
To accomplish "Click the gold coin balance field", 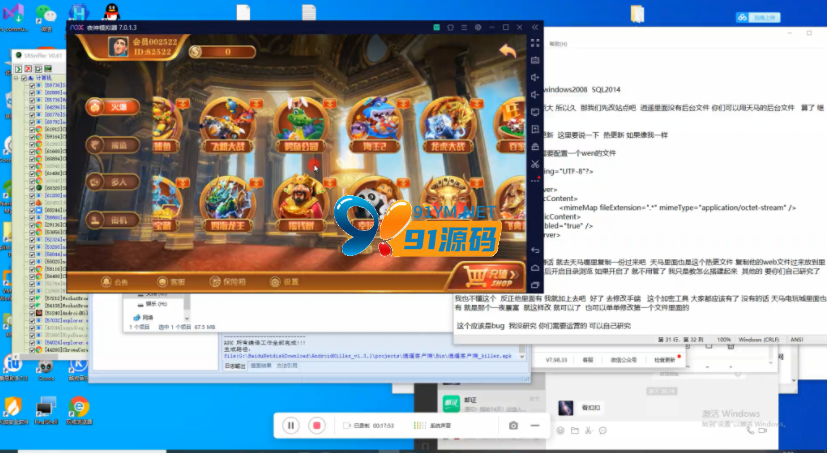I will click(222, 52).
